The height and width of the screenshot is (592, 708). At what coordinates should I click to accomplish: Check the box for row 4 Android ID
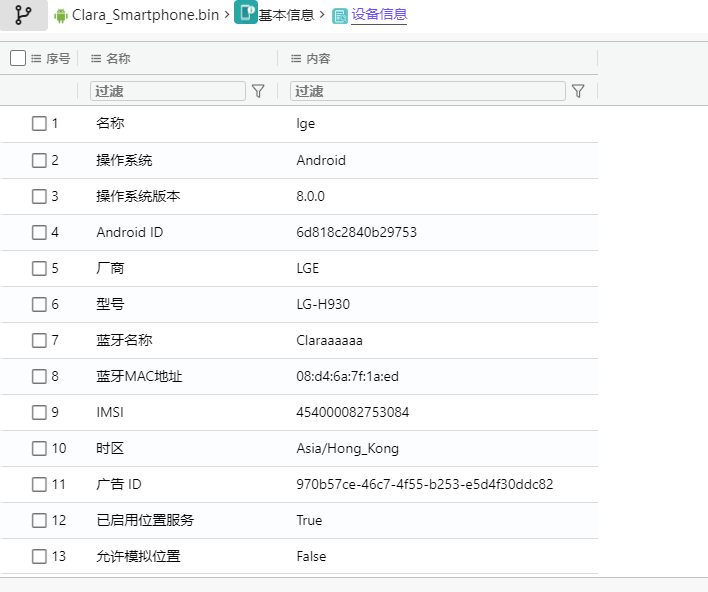tap(39, 233)
